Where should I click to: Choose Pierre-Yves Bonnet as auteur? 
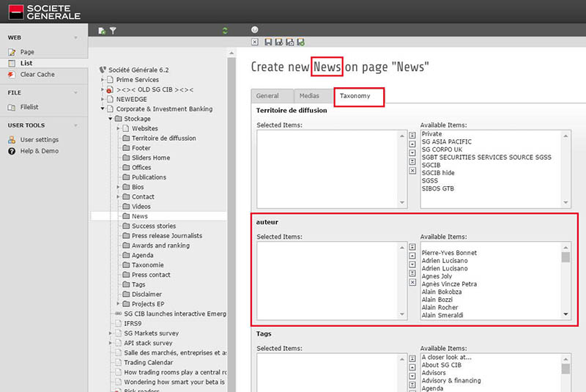449,253
